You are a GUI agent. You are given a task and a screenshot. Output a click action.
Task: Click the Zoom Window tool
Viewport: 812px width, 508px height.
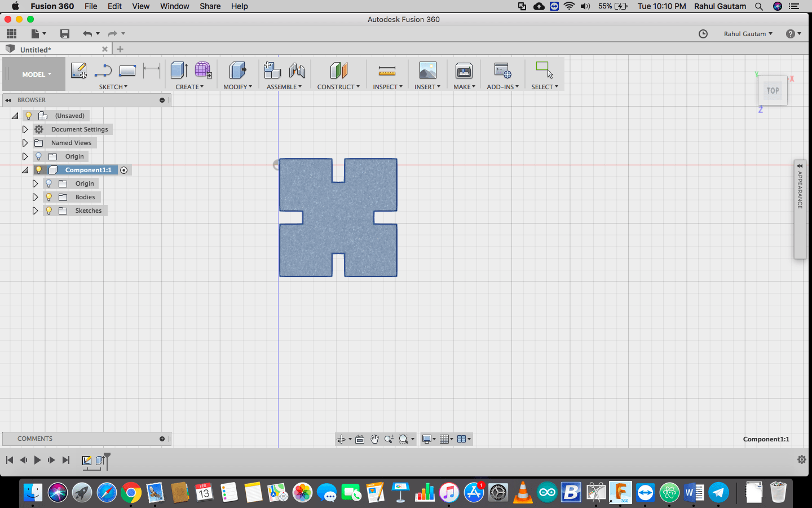click(x=389, y=439)
